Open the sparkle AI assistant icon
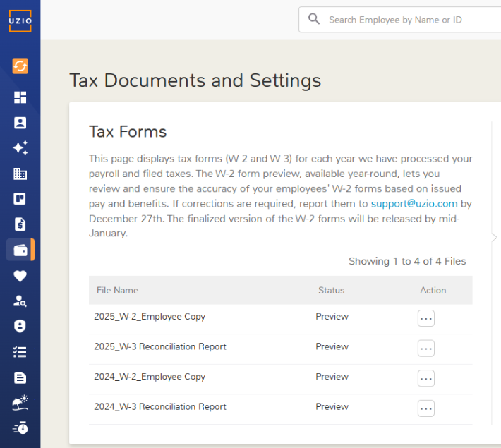Screen dimensions: 501x448 click(x=20, y=148)
